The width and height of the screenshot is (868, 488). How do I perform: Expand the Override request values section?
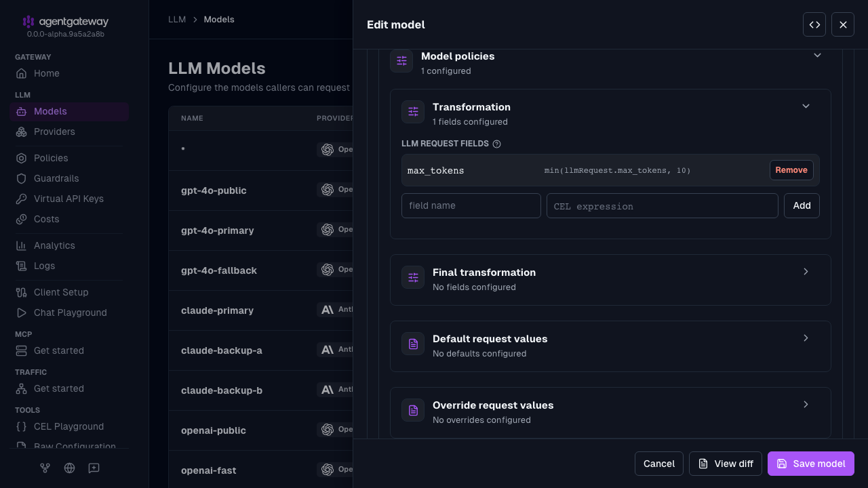click(806, 404)
